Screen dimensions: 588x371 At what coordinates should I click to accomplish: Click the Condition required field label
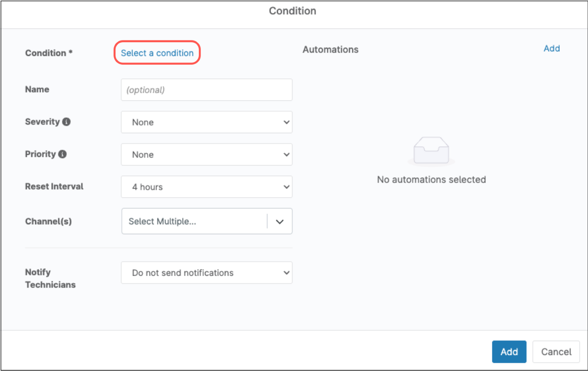[49, 53]
